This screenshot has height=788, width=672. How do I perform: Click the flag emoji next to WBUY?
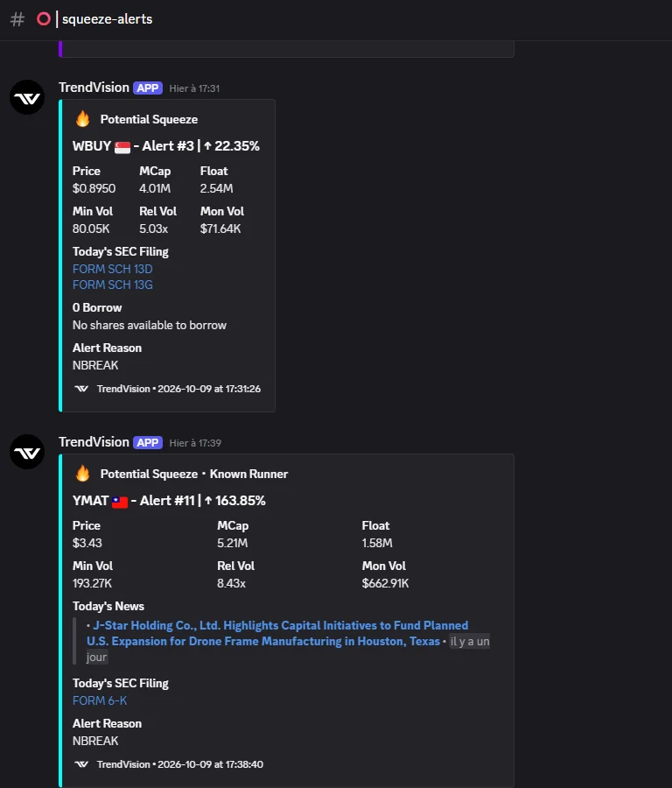[x=122, y=147]
